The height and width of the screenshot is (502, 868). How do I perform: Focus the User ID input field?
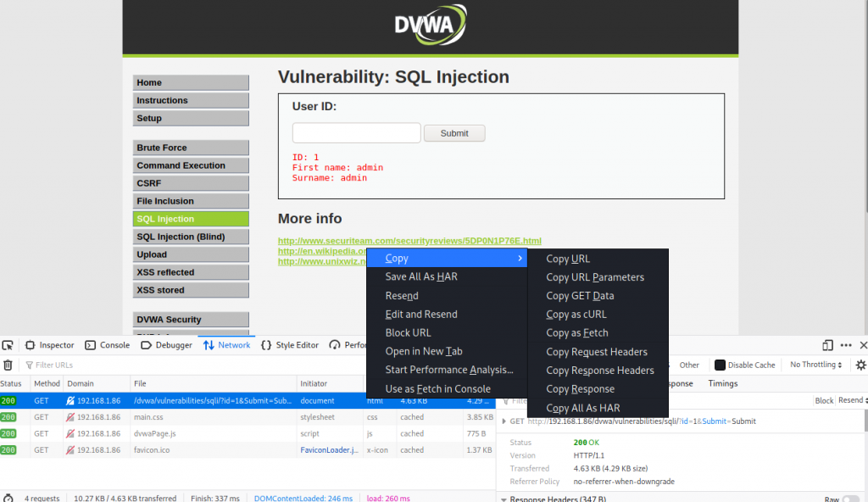pyautogui.click(x=357, y=133)
